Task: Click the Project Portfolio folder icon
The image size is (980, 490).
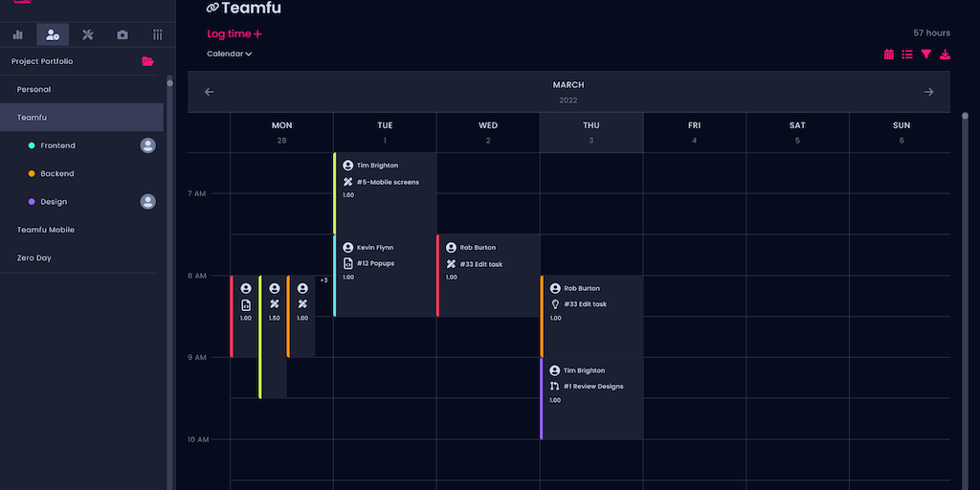Action: click(147, 61)
